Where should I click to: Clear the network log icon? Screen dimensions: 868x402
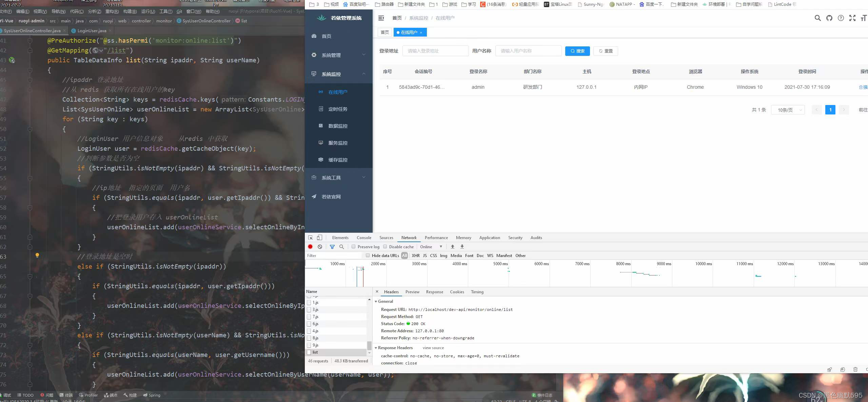pyautogui.click(x=320, y=247)
